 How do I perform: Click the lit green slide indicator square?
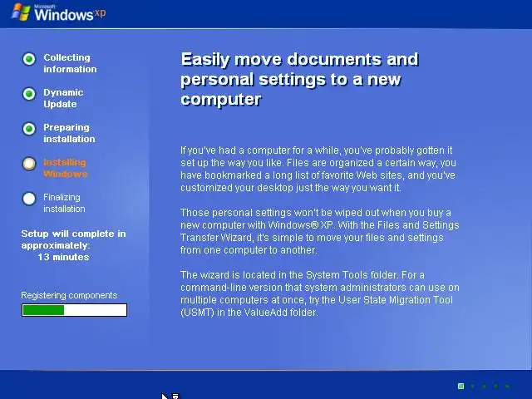pos(461,386)
